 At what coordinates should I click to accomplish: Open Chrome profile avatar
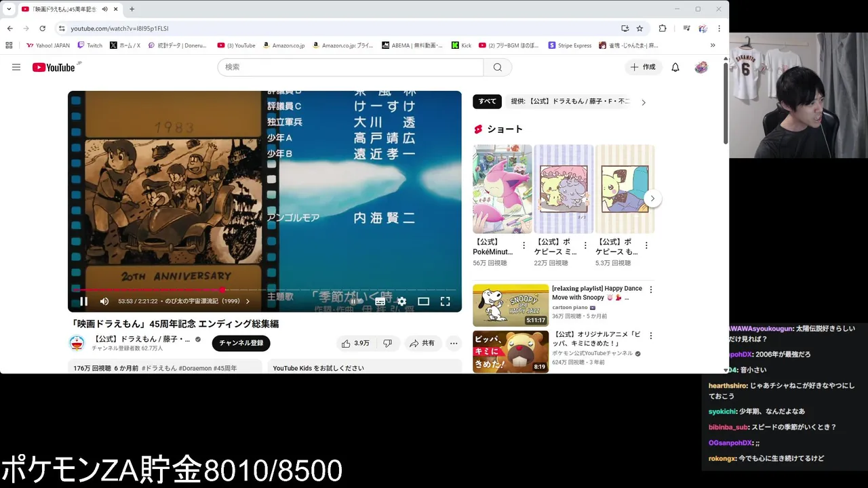703,28
